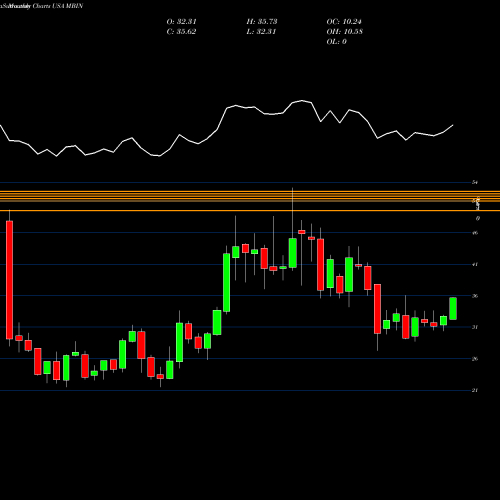Click the end point of the white indicator line
Screen dimensions: 500x500
click(453, 125)
